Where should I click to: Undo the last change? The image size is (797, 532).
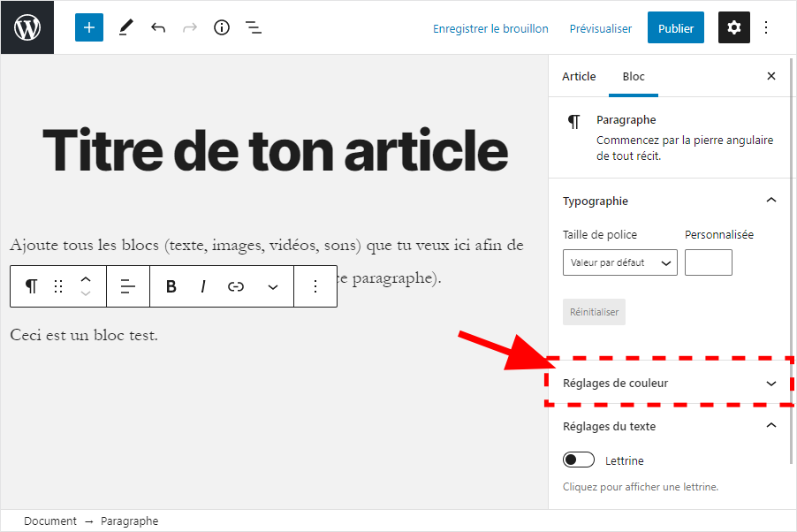[158, 27]
